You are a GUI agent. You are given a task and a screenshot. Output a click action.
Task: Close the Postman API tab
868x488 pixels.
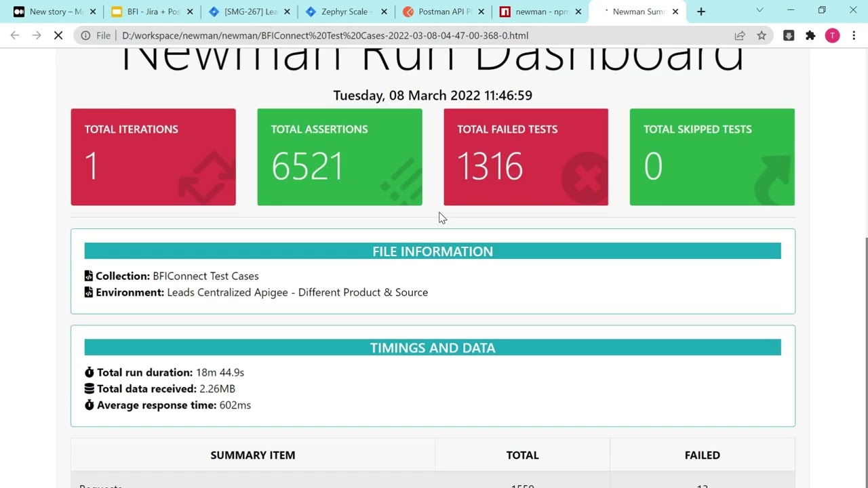coord(481,12)
